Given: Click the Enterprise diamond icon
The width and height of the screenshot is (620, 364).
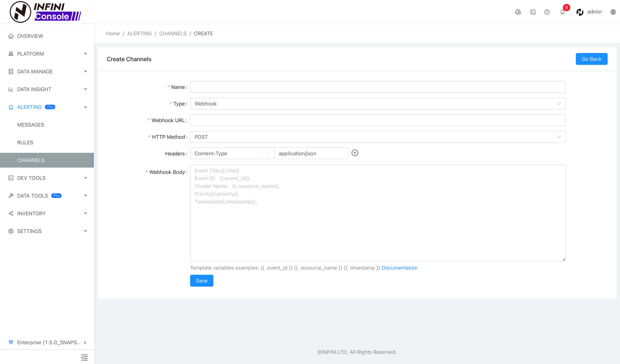Looking at the screenshot, I should tap(11, 342).
